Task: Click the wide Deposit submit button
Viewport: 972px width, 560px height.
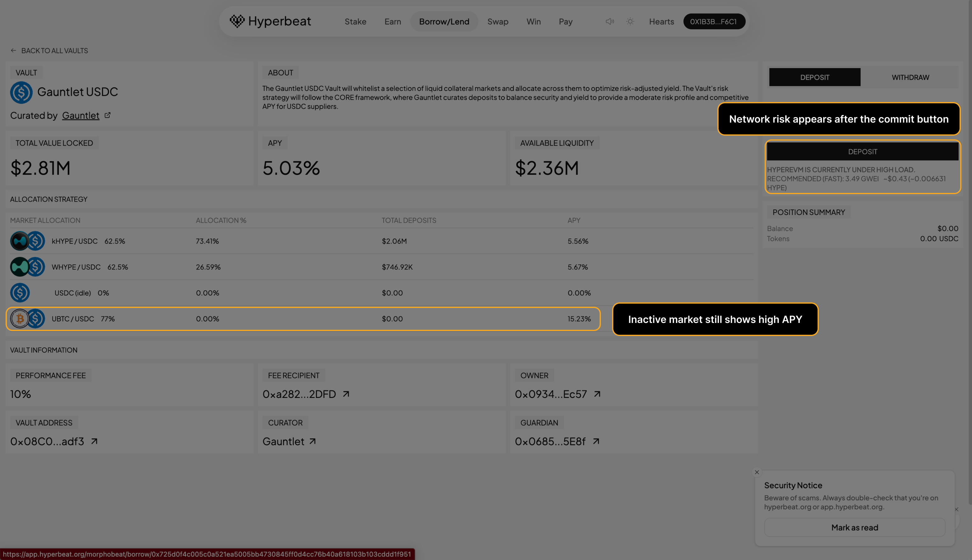Action: (x=862, y=152)
